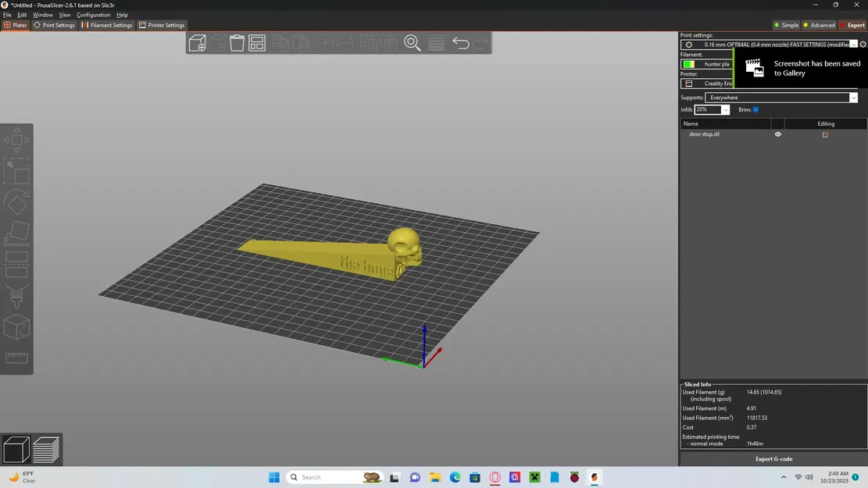
Task: Open File Explorer from the taskbar
Action: click(x=435, y=477)
